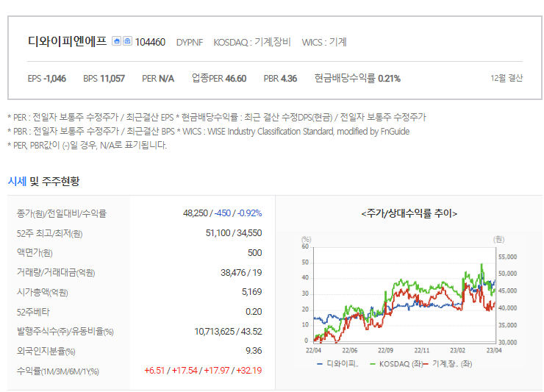The height and width of the screenshot is (392, 544).
Task: Select the stock code 104460
Action: click(x=150, y=42)
